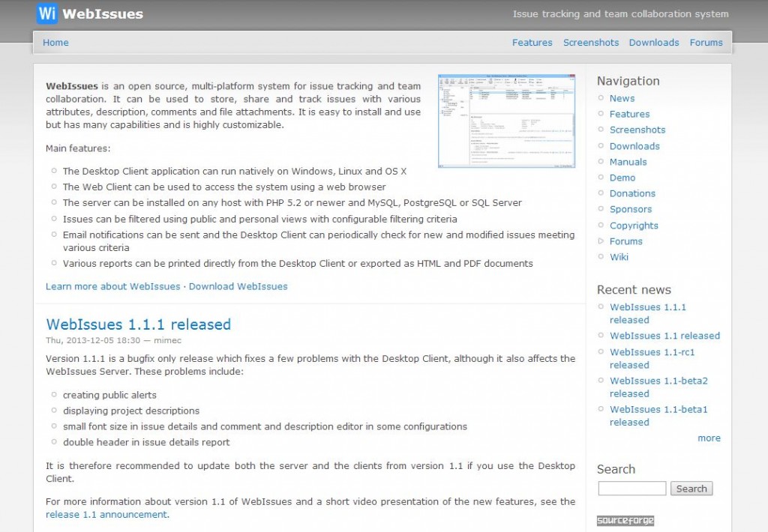The width and height of the screenshot is (768, 532).
Task: Open the SourceForge badge
Action: 625,521
